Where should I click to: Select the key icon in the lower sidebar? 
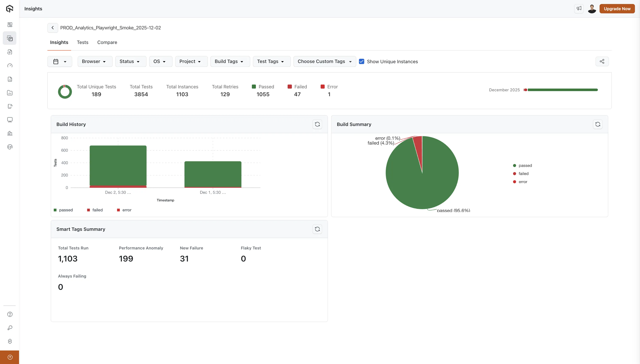pos(10,328)
